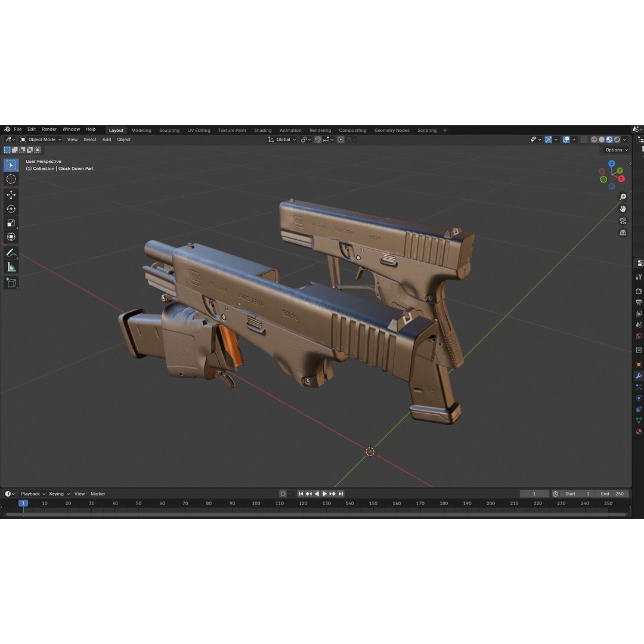Viewport: 644px width, 644px height.
Task: Open the pivot point dropdown
Action: 305,140
